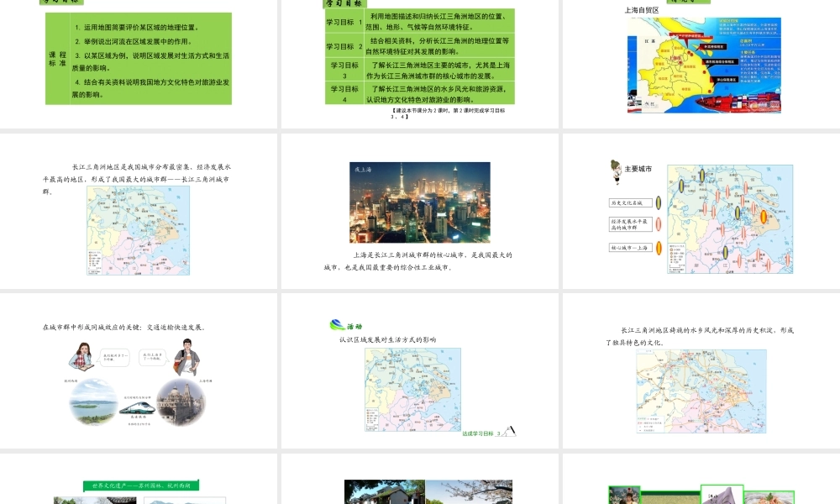Click the 核心城市—上海 legend label
840x504 pixels.
click(631, 248)
